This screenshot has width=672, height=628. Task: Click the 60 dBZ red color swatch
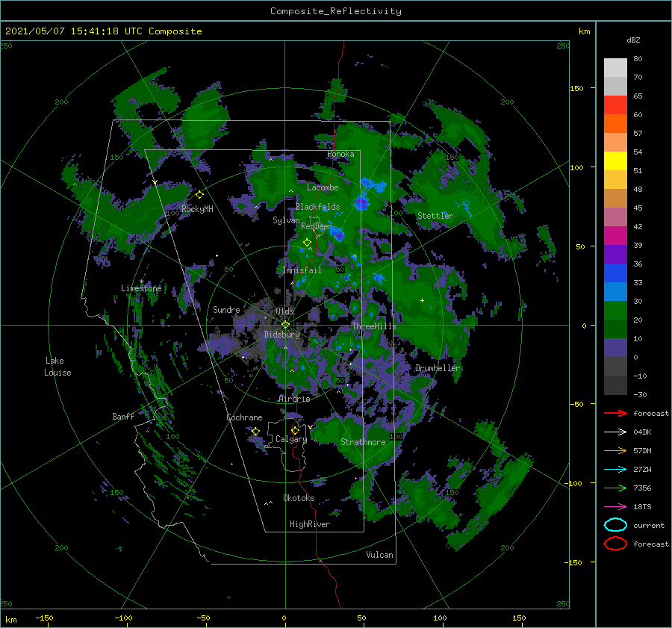click(615, 105)
